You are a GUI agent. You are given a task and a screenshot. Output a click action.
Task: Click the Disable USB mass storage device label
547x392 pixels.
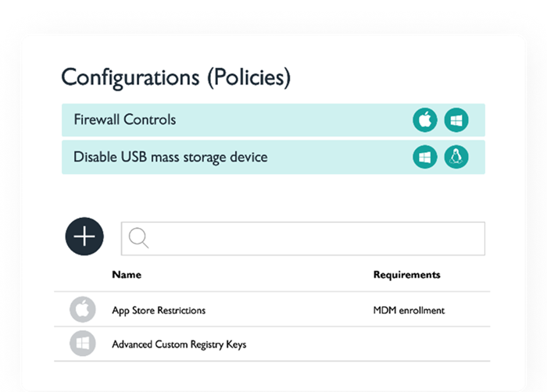[x=170, y=157]
